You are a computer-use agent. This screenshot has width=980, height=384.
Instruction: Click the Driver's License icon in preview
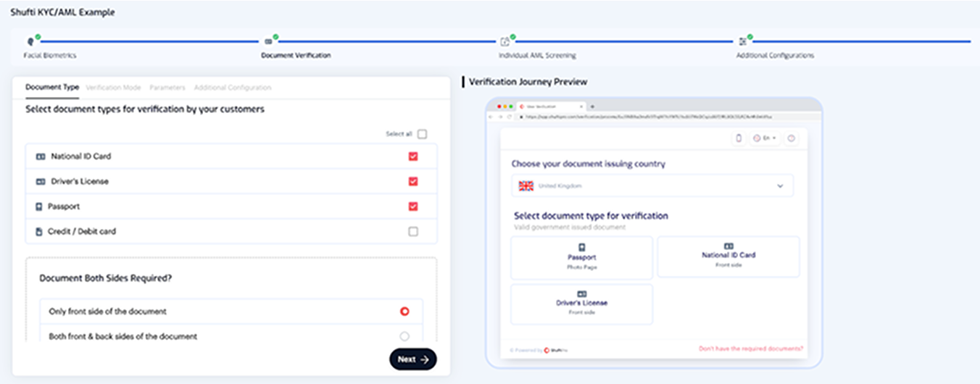pos(581,293)
